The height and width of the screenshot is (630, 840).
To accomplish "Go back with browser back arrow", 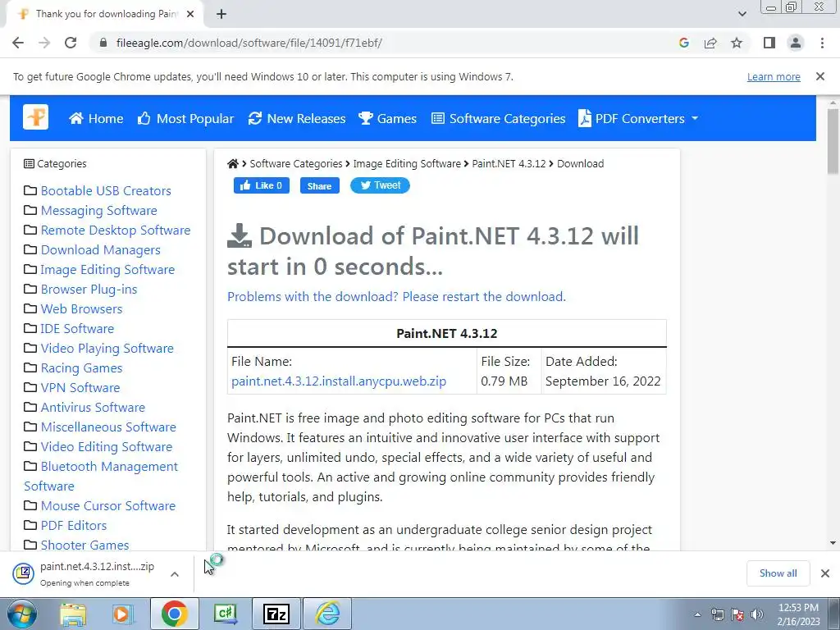I will (18, 43).
